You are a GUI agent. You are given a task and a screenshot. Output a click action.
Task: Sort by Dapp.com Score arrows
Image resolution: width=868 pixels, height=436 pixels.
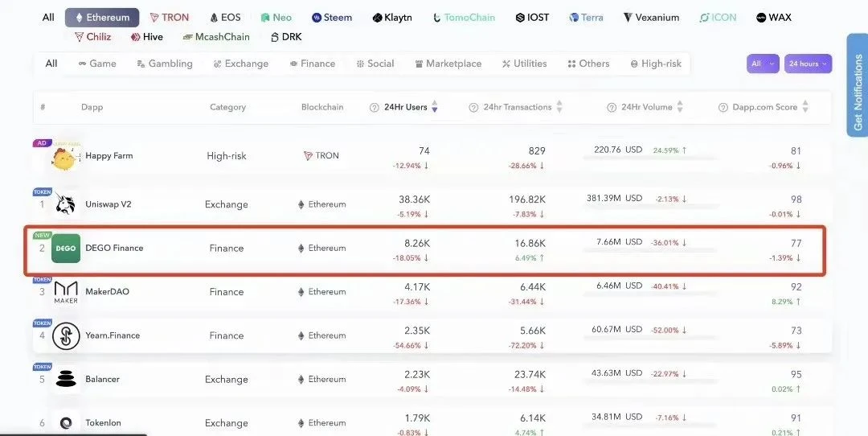(805, 107)
